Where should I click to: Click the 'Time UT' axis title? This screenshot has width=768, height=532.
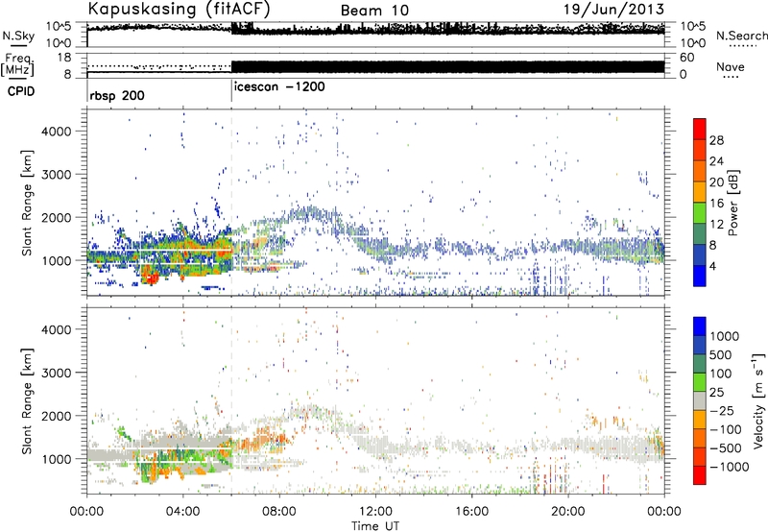click(x=375, y=526)
